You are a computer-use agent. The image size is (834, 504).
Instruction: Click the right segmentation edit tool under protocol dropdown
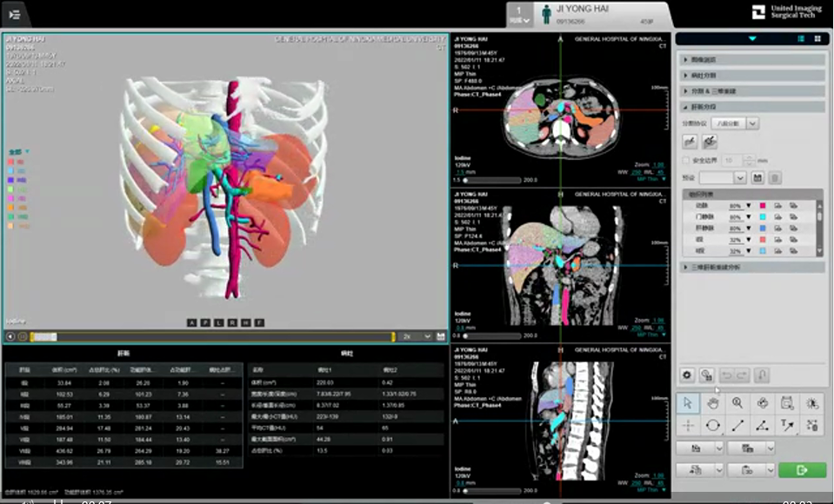(710, 142)
